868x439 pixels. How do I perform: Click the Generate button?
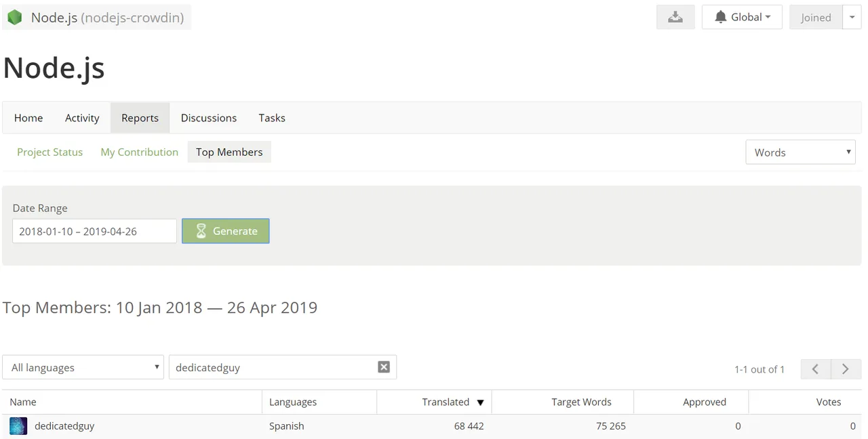[x=226, y=231]
